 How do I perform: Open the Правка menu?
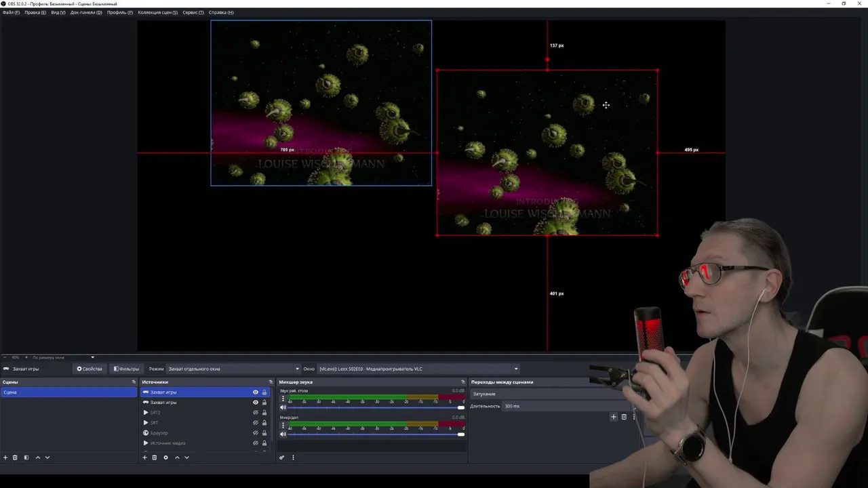pos(35,12)
